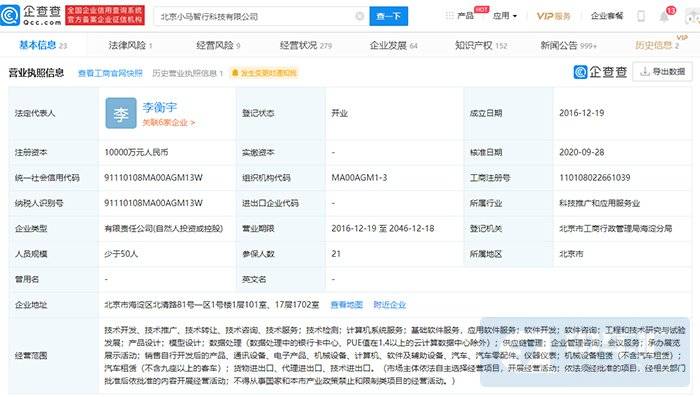Select the 工商注册号 110108022661039
The height and width of the screenshot is (397, 700).
(595, 178)
